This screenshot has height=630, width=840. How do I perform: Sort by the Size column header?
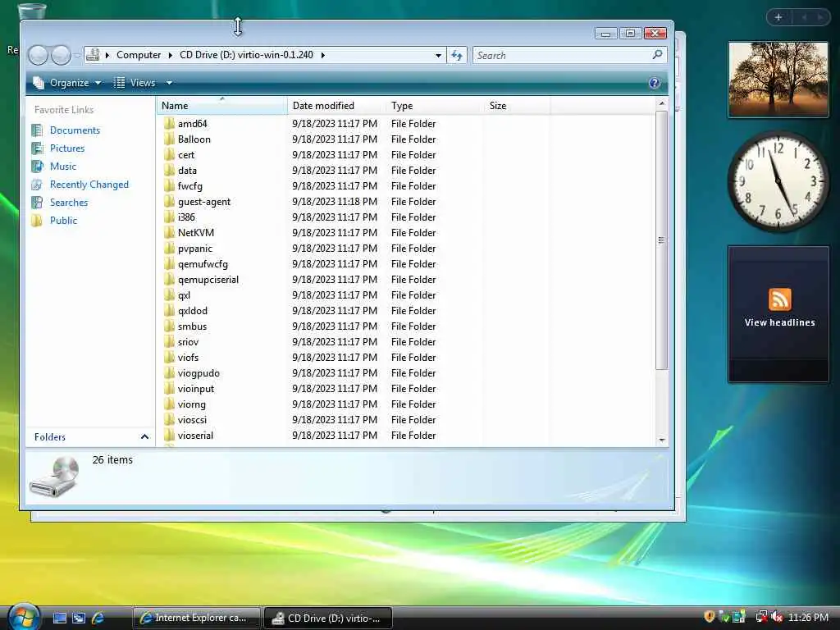[x=517, y=106]
